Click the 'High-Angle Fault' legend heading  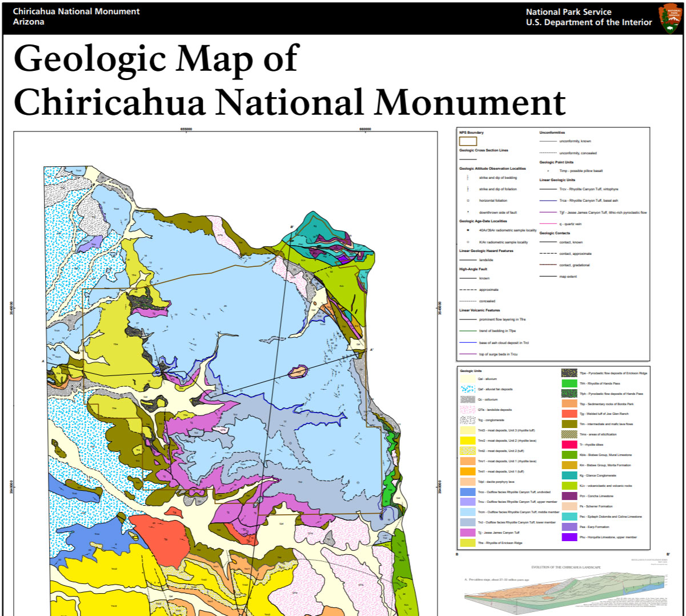pos(473,269)
